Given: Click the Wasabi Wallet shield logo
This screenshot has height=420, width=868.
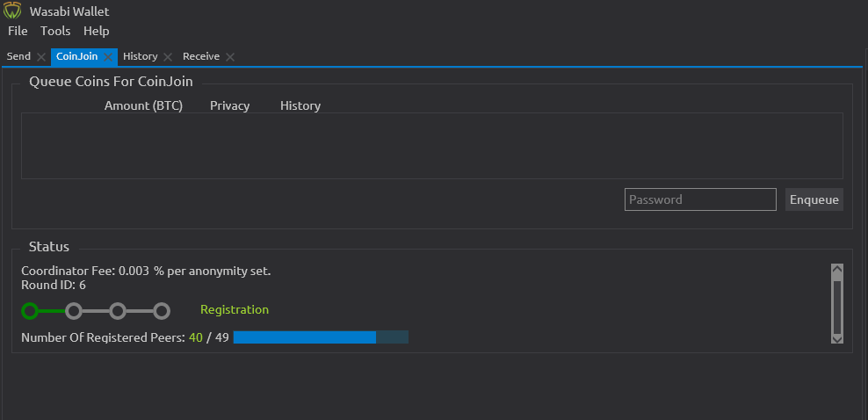Looking at the screenshot, I should (13, 11).
